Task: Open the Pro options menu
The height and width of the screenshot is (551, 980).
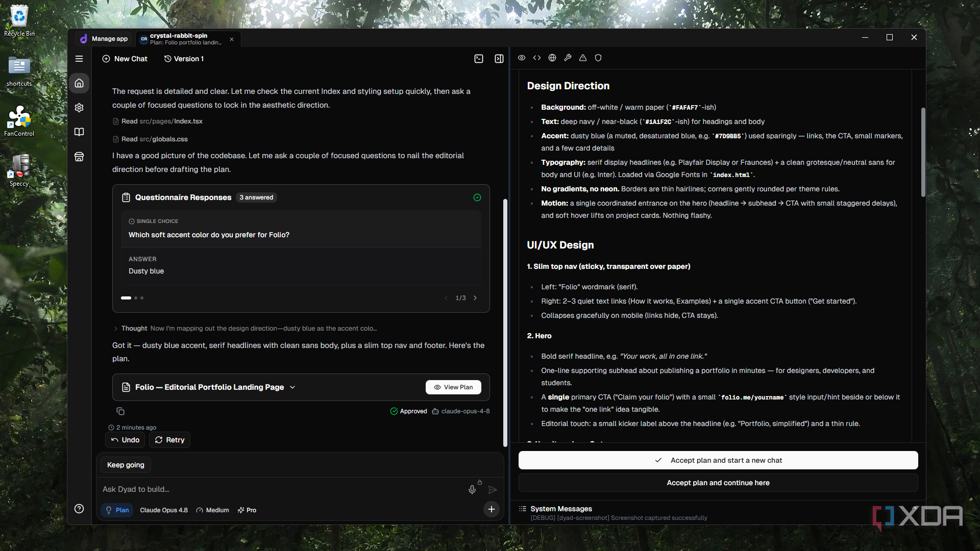Action: [x=247, y=510]
